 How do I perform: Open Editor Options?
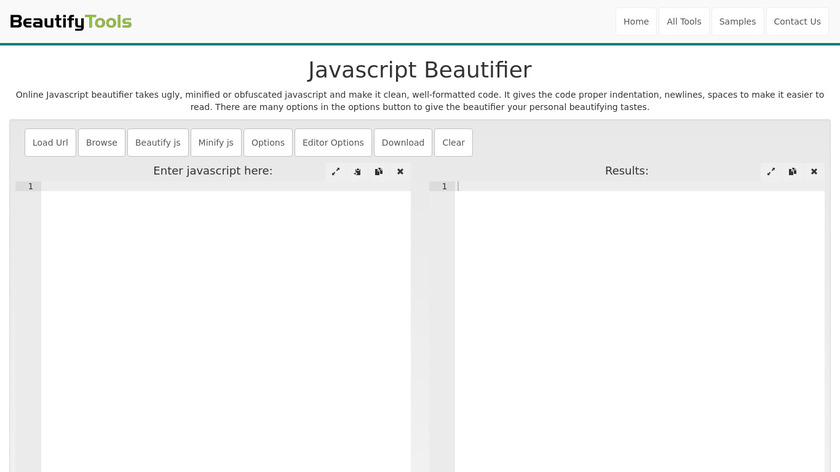coord(333,143)
